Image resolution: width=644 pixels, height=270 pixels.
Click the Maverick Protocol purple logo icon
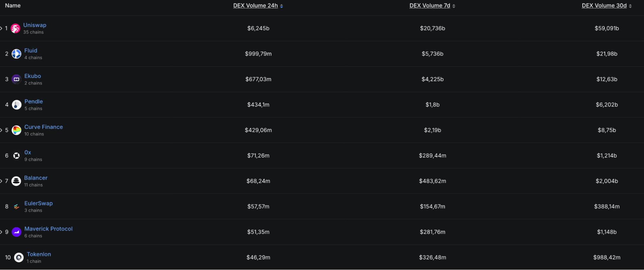click(x=16, y=232)
